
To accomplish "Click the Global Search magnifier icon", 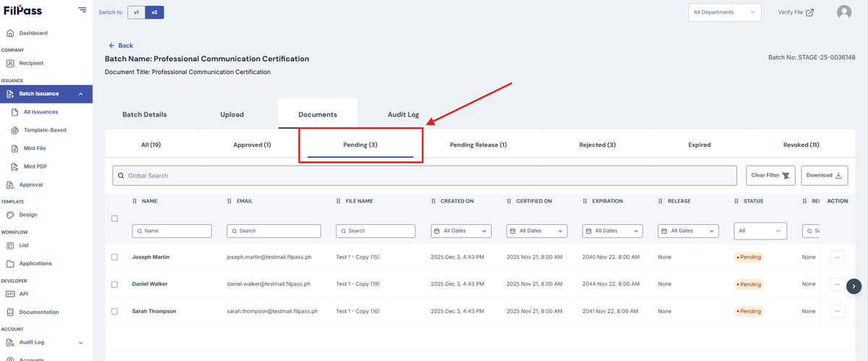I will pos(120,176).
